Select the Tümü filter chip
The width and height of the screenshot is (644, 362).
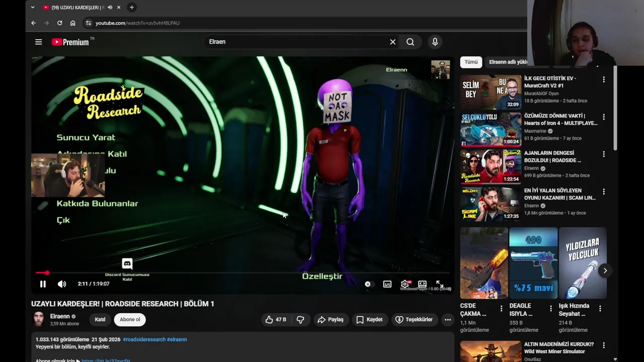(471, 62)
